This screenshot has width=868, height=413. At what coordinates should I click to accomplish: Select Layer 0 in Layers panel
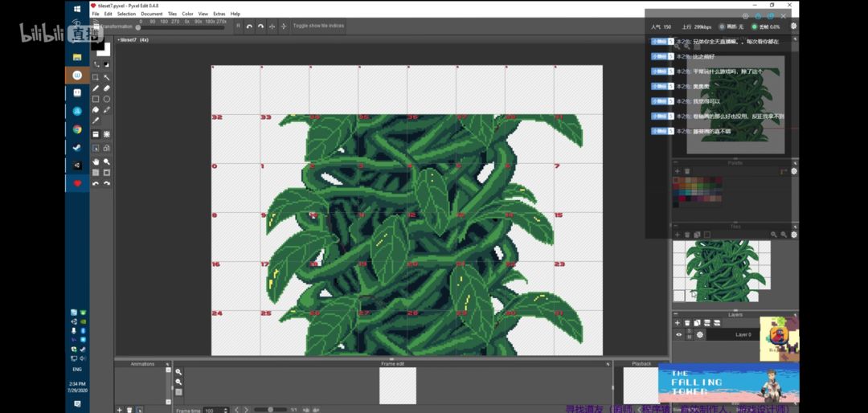[734, 334]
